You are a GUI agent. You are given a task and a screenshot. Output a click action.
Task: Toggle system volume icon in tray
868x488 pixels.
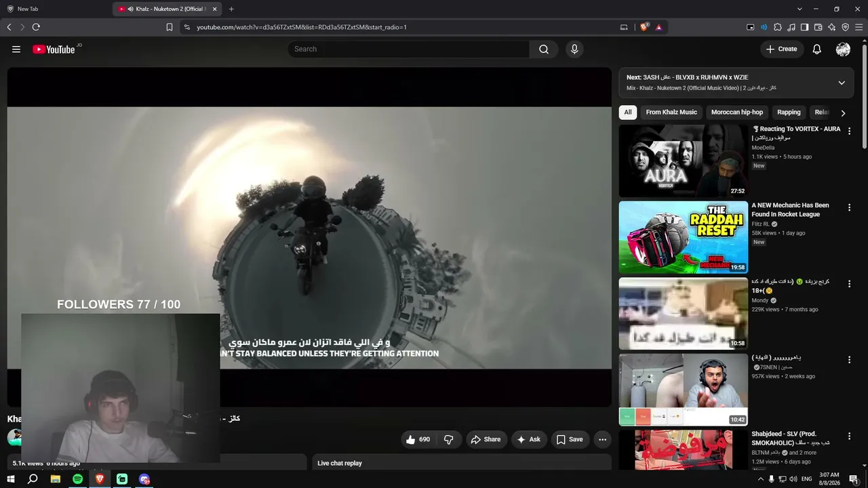coord(793,479)
